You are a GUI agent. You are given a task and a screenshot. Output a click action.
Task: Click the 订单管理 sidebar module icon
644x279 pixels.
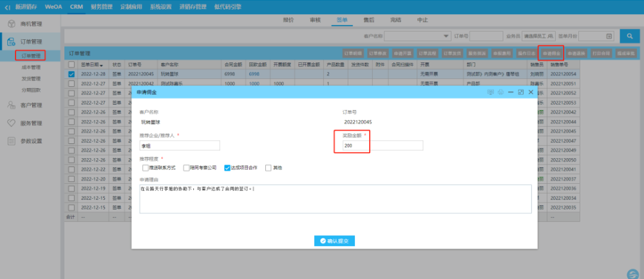[12, 41]
